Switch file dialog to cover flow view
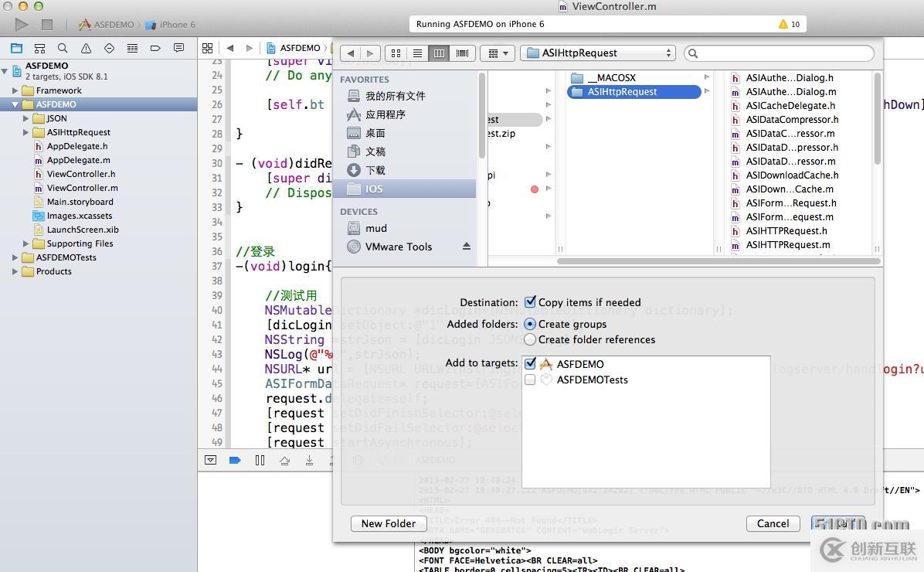This screenshot has height=572, width=924. click(x=463, y=53)
